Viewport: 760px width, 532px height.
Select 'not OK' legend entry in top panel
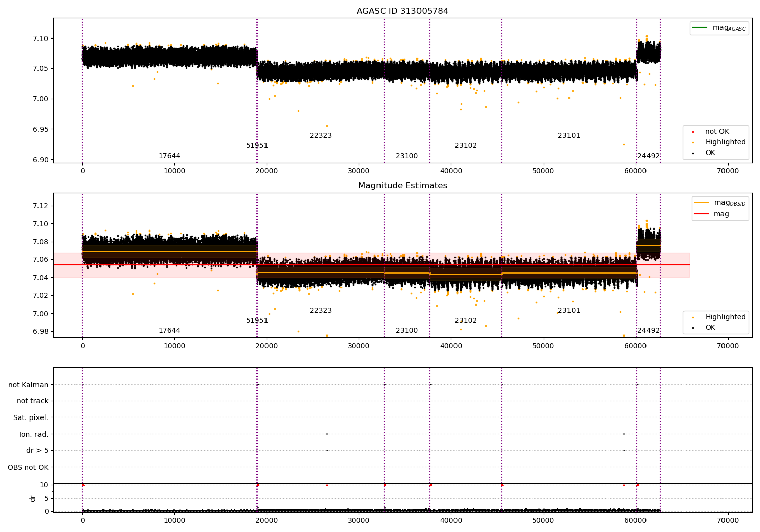pos(711,132)
